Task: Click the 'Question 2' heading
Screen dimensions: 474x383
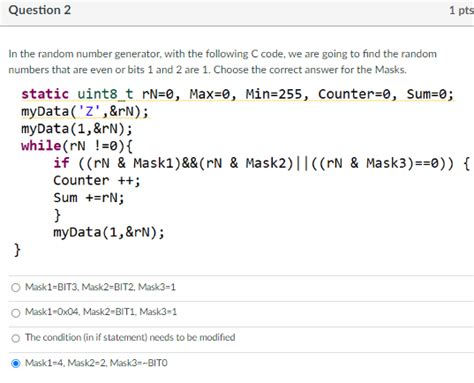Action: click(40, 10)
